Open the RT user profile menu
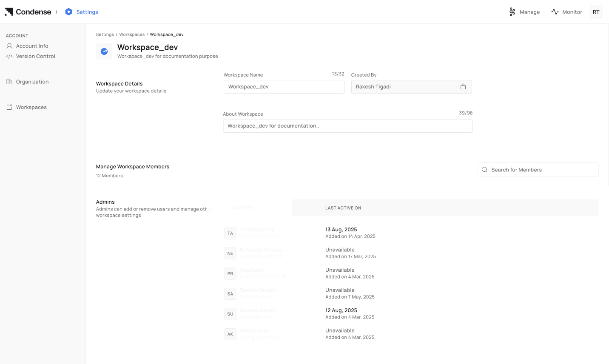The image size is (609, 364). tap(596, 12)
